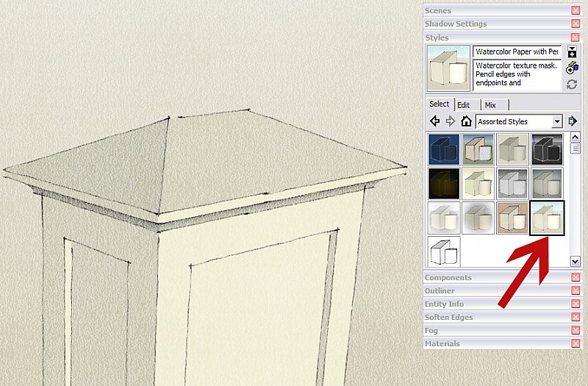This screenshot has height=386, width=588.
Task: Close the Outliner panel
Action: (x=576, y=290)
